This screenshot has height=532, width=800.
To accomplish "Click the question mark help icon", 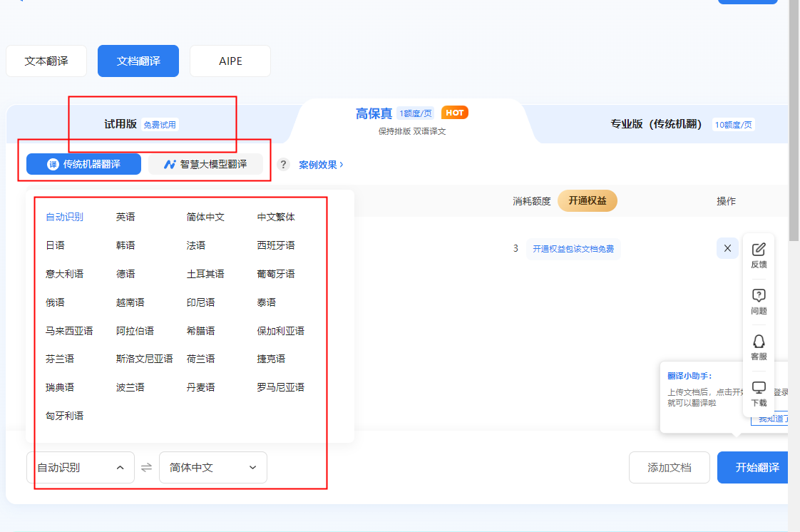I will (x=283, y=164).
